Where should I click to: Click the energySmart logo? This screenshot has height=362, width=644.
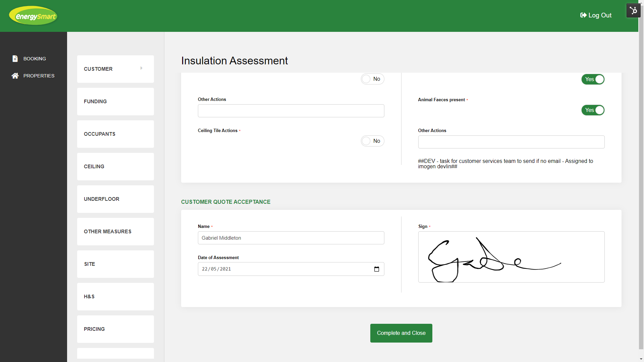(x=33, y=16)
